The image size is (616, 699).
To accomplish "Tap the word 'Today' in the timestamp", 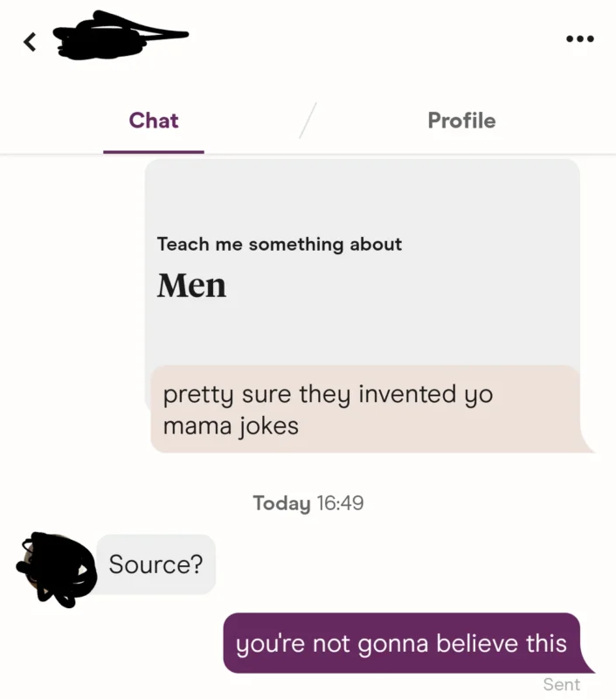I will 281,503.
